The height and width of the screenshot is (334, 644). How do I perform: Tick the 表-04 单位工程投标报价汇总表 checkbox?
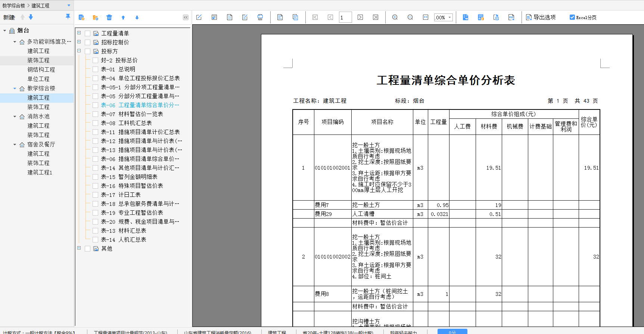[95, 78]
